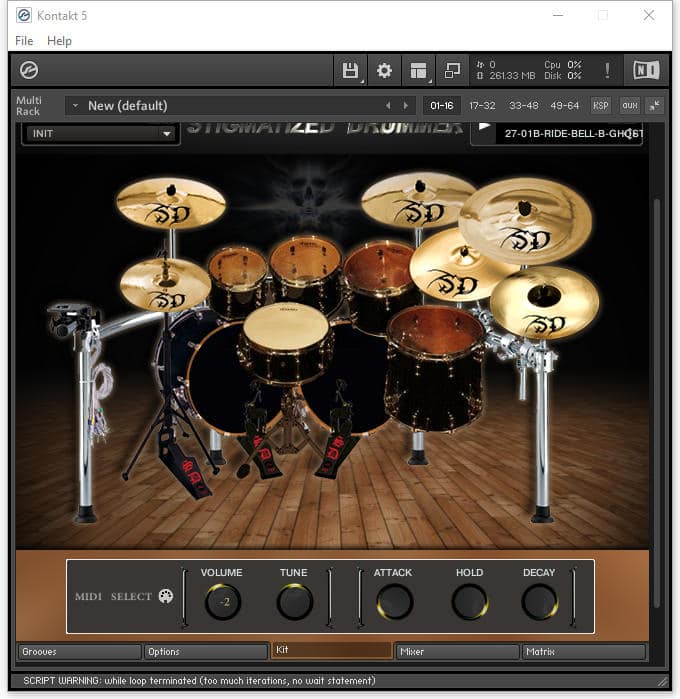
Task: Click the lower-right ride cymbal
Action: click(545, 303)
